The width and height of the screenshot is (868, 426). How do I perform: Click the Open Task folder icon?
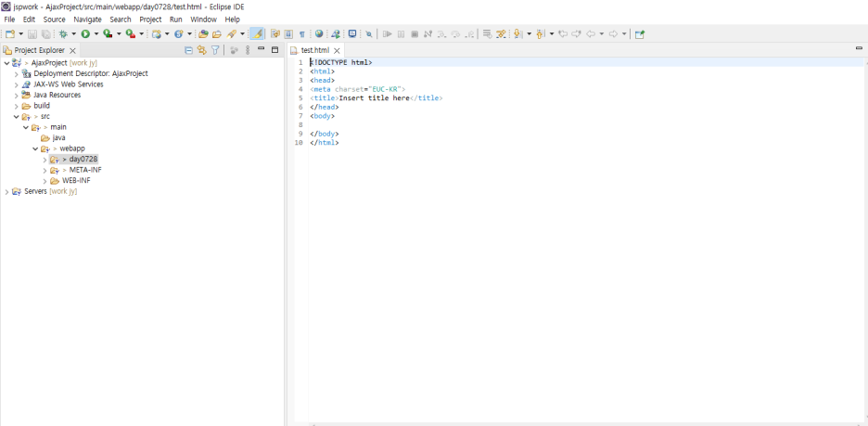pos(217,33)
